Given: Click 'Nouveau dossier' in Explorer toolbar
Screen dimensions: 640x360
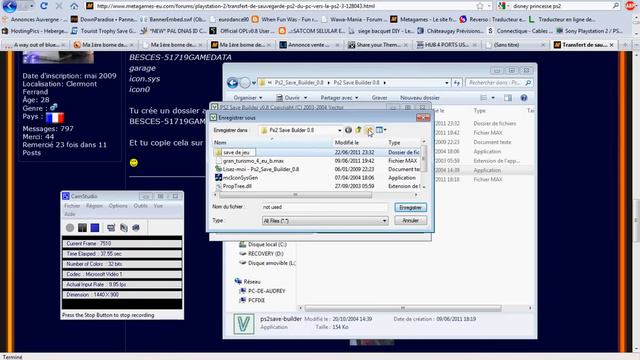Looking at the screenshot, I should [420, 98].
